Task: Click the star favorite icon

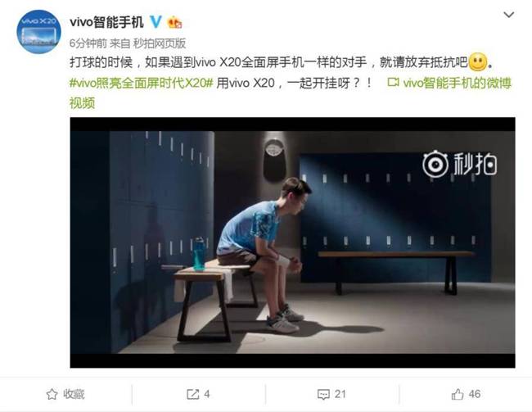Action: click(52, 394)
